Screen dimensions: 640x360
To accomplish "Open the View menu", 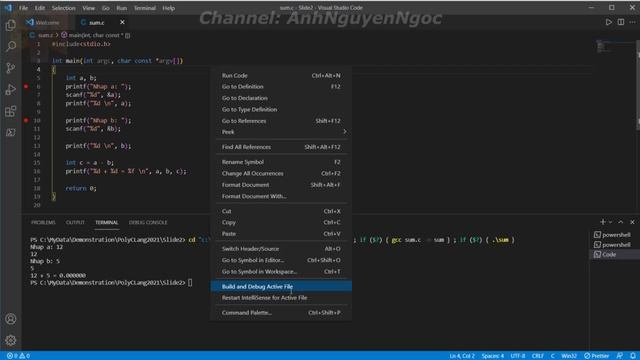I will pos(89,8).
